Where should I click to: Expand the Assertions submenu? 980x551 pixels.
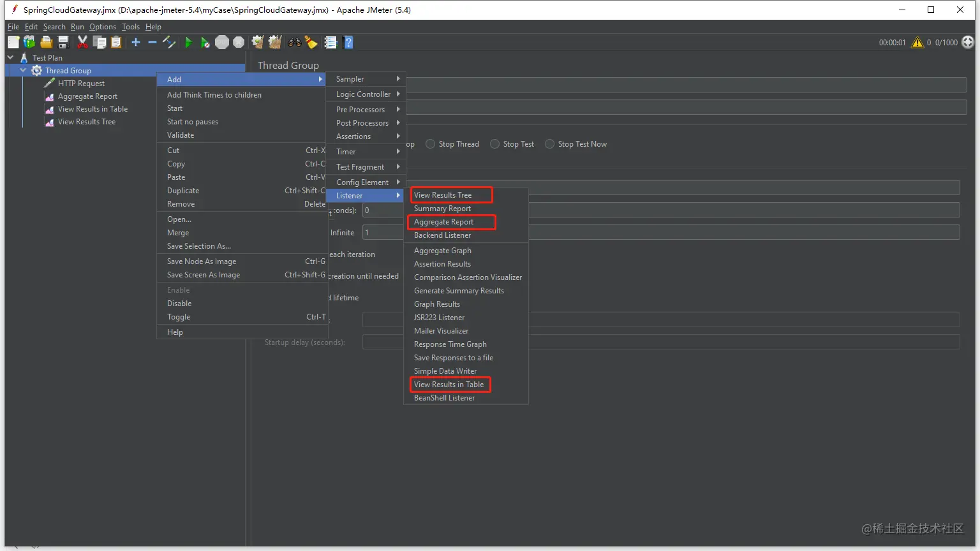pyautogui.click(x=365, y=136)
